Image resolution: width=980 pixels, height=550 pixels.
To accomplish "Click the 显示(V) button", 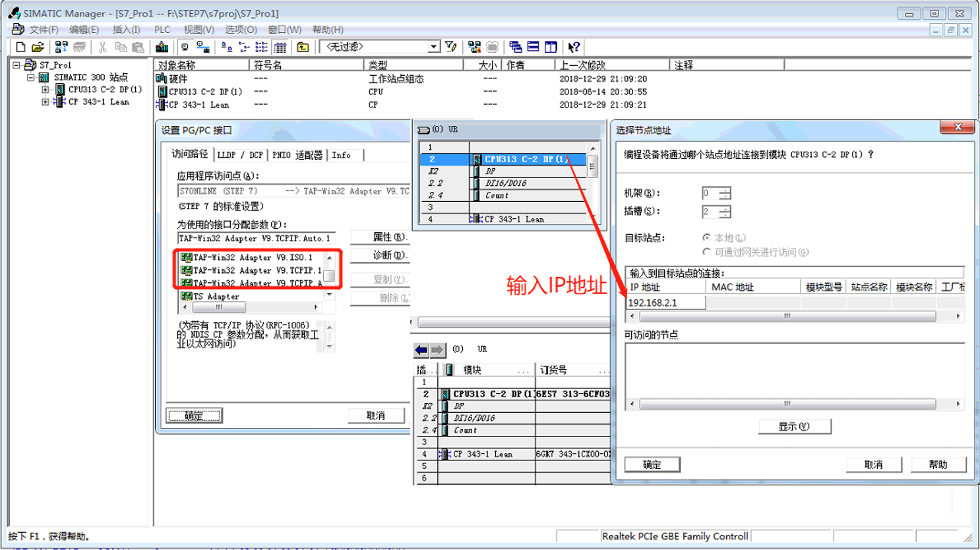I will [795, 427].
